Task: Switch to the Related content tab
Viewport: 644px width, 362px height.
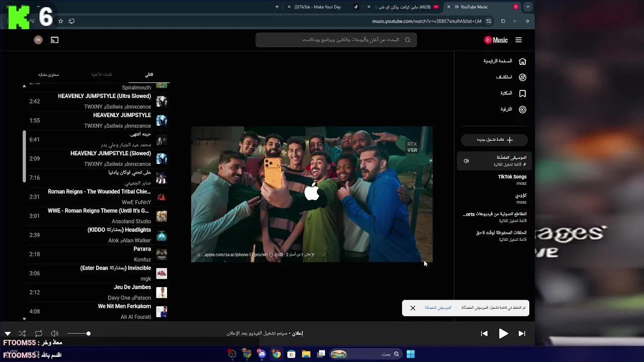Action: [48, 74]
